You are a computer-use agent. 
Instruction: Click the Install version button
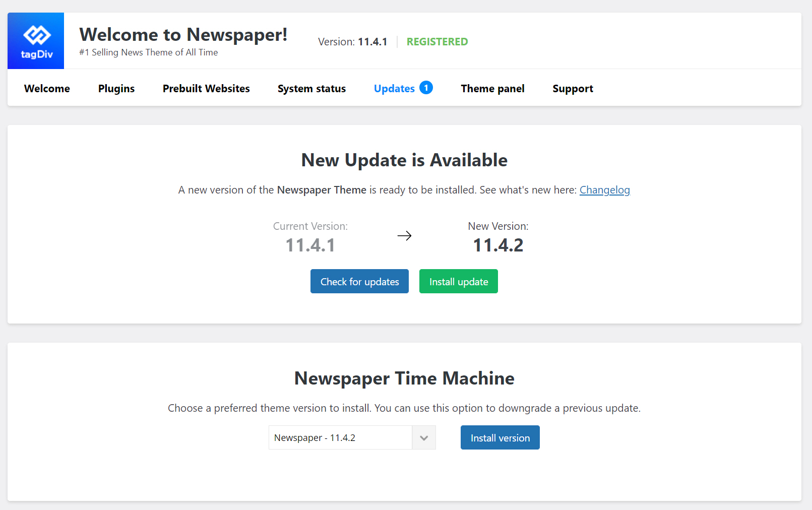[x=500, y=437]
